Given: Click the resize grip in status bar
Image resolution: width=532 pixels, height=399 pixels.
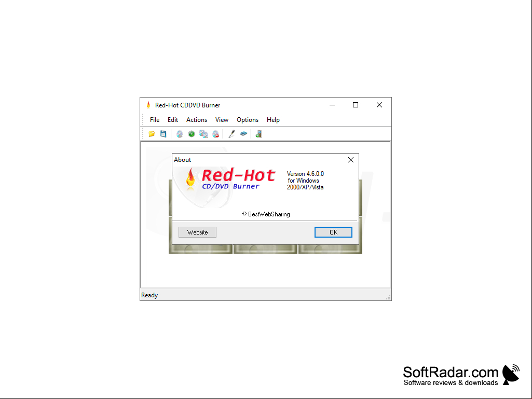Looking at the screenshot, I should (x=388, y=297).
